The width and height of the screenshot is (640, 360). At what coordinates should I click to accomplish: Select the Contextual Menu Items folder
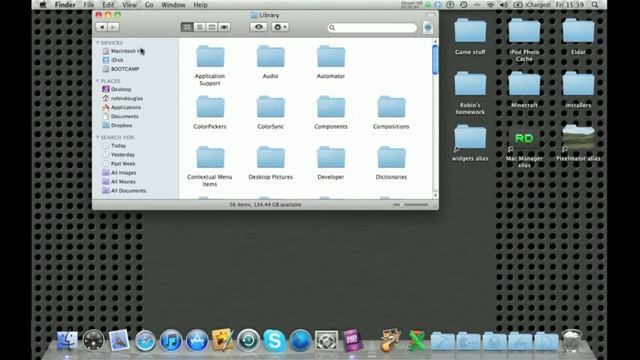210,158
